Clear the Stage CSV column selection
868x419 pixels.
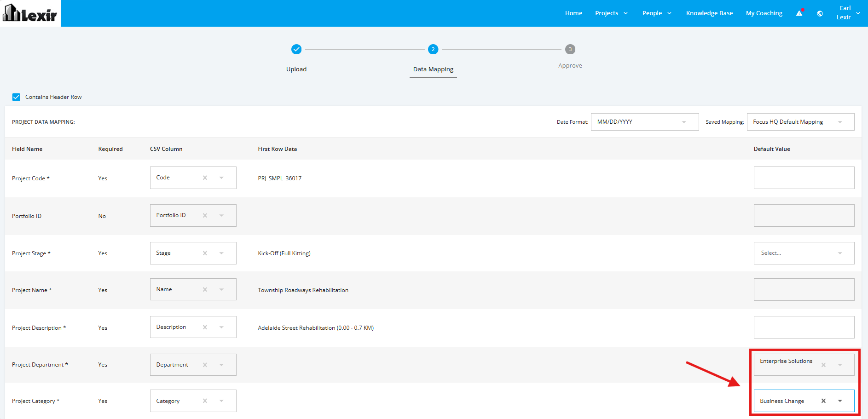click(205, 253)
